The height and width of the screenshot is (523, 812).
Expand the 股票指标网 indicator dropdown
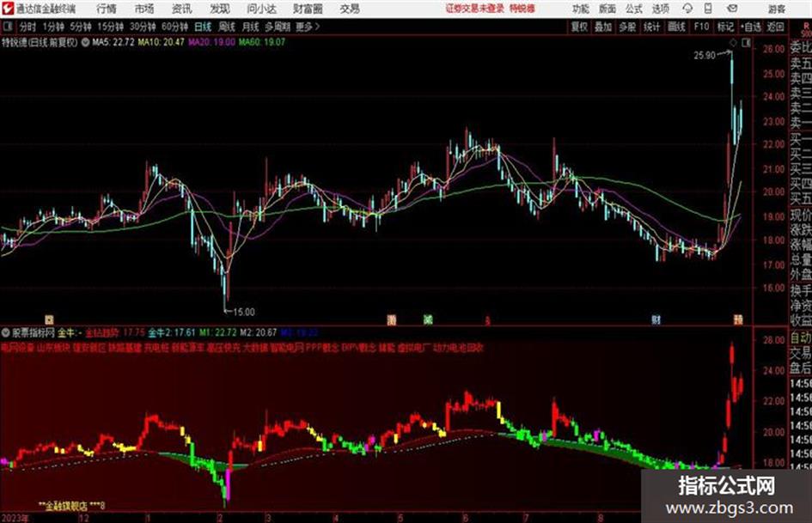[x=6, y=332]
